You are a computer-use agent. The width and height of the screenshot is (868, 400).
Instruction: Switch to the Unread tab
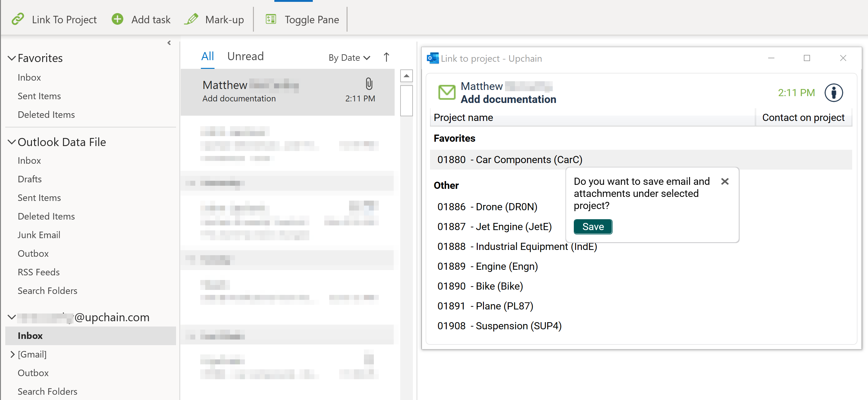245,56
